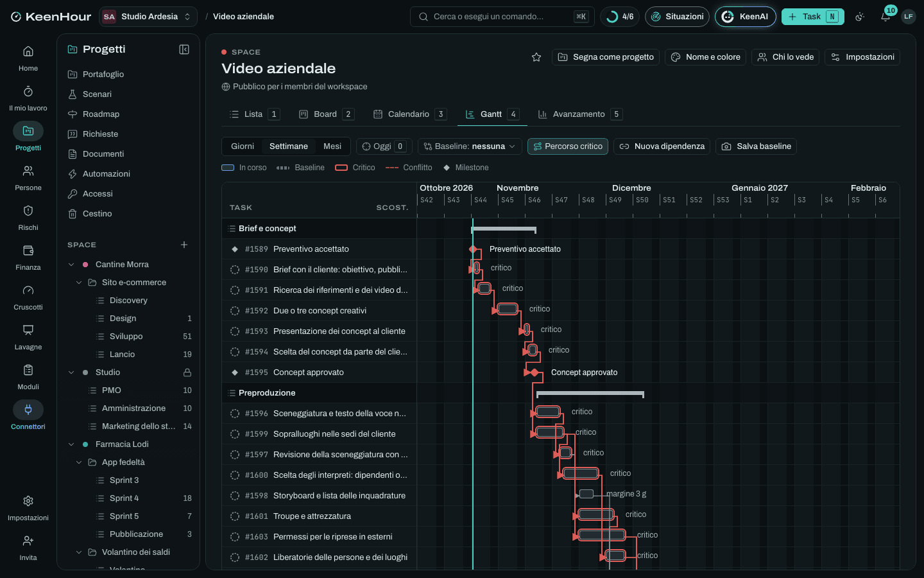Switch to the Avanzamento tab
Viewport: 924px width, 578px height.
click(579, 114)
